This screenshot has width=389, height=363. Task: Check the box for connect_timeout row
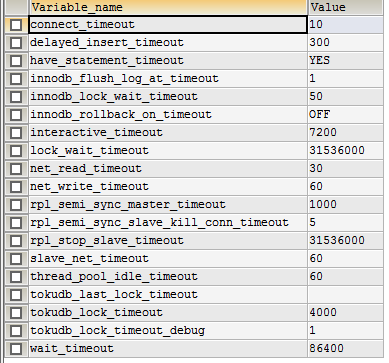pos(16,25)
